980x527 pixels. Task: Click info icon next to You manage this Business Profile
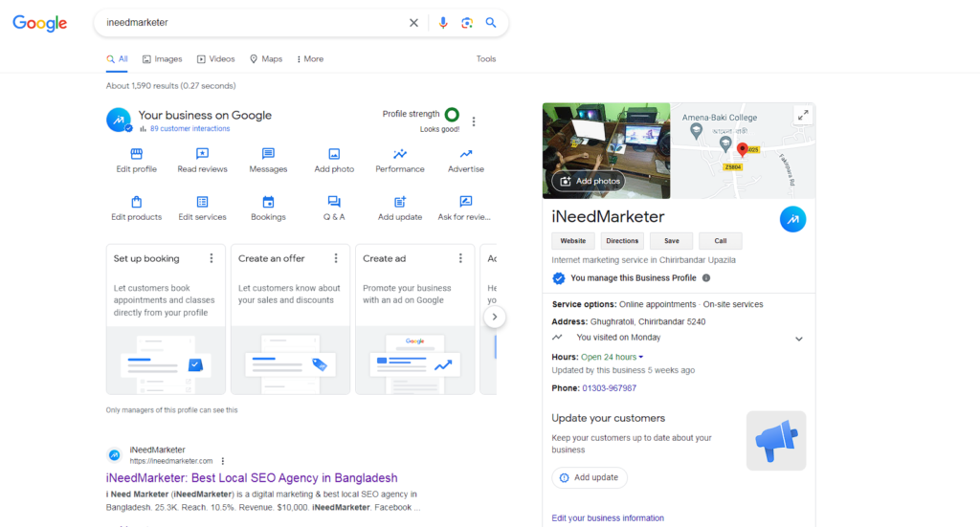coord(706,278)
